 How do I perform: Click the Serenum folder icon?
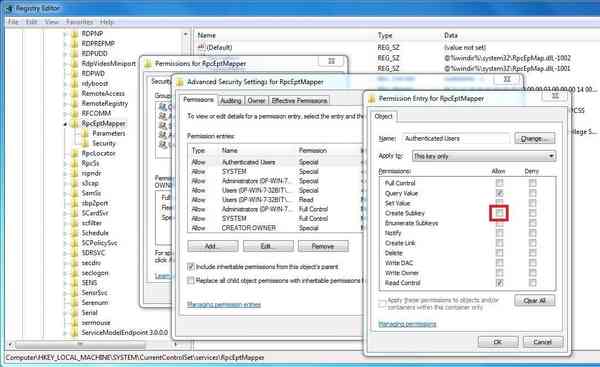[x=75, y=302]
